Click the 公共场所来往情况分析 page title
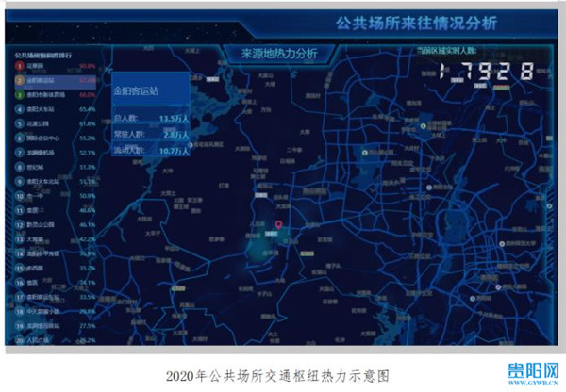 (417, 23)
